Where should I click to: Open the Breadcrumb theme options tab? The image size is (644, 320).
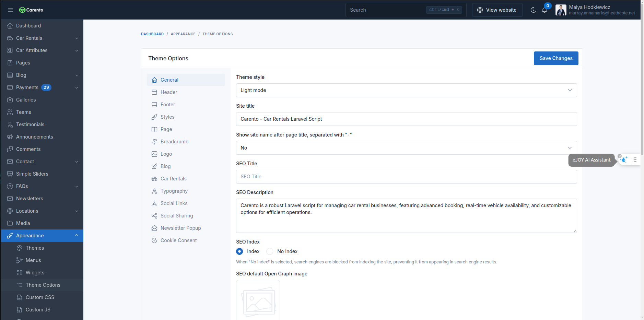(x=186, y=142)
